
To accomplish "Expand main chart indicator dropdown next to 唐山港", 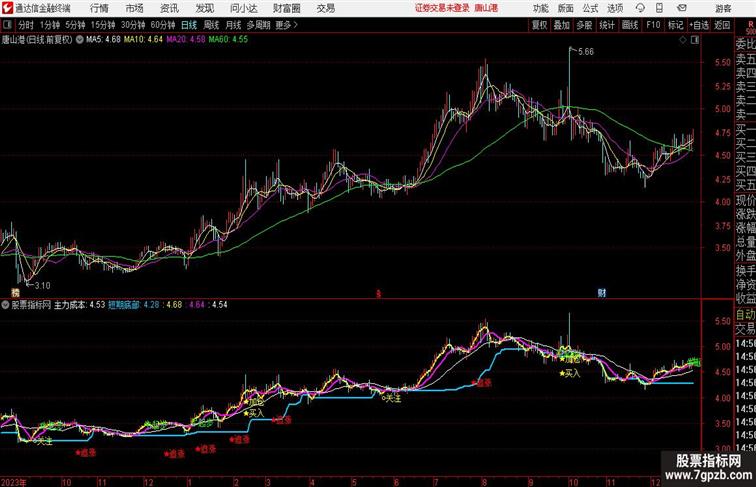I will click(x=79, y=40).
